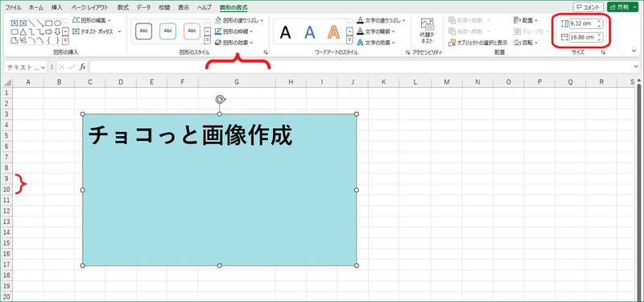Switch to 挿入 tab
Image resolution: width=644 pixels, height=302 pixels.
click(57, 8)
